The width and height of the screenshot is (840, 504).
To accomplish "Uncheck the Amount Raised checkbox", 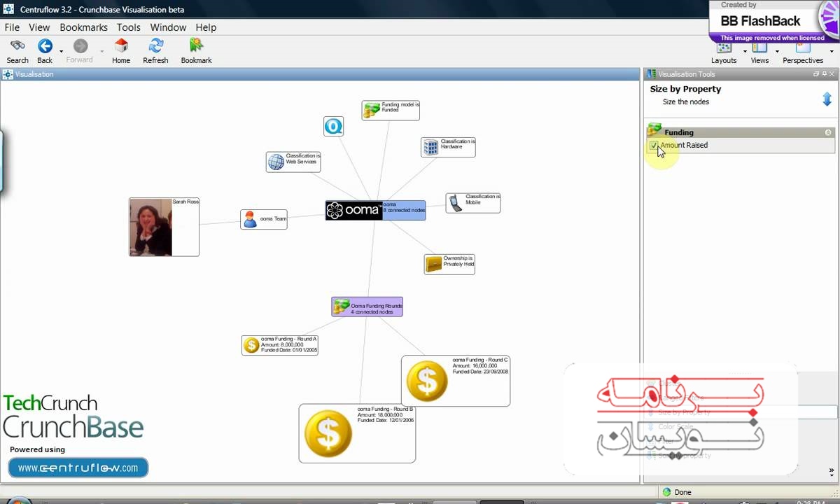I will pyautogui.click(x=654, y=146).
